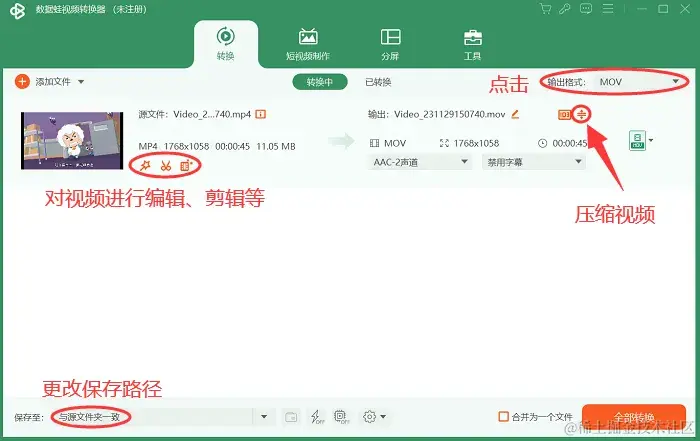
Task: Select the Converted (已转换) tab
Action: (378, 82)
